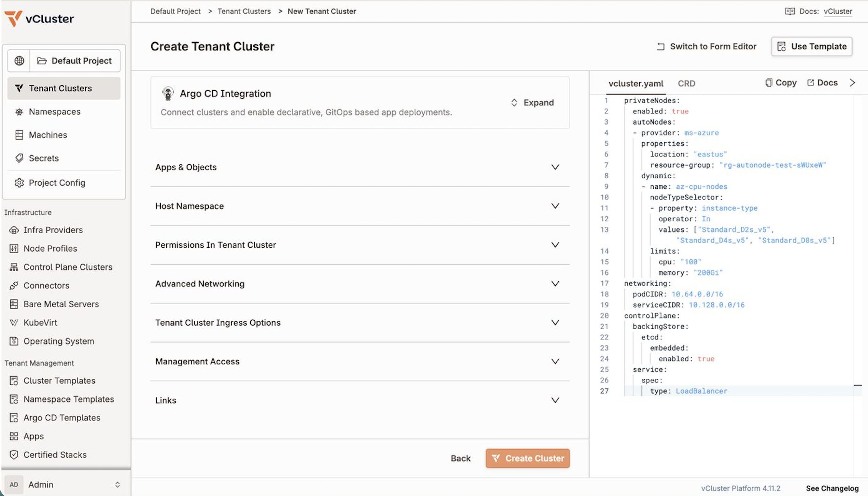This screenshot has width=868, height=496.
Task: Expand the Host Namespace section
Action: click(x=359, y=206)
